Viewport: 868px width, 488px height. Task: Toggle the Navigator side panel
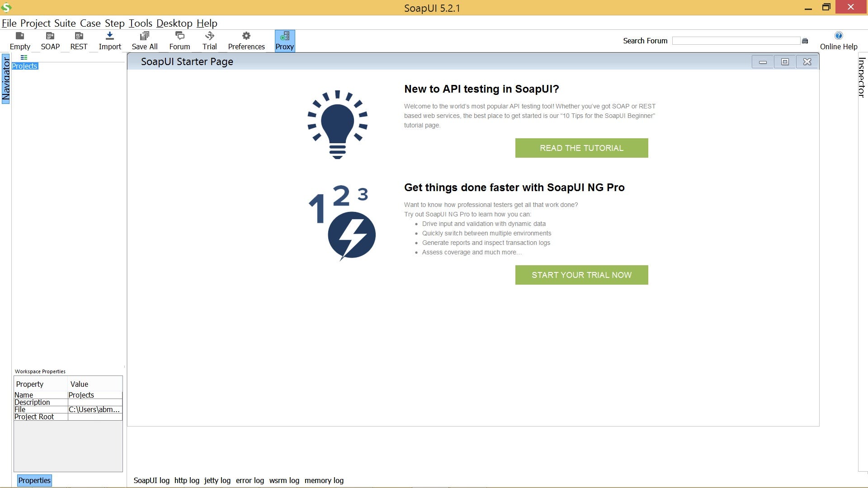coord(6,79)
